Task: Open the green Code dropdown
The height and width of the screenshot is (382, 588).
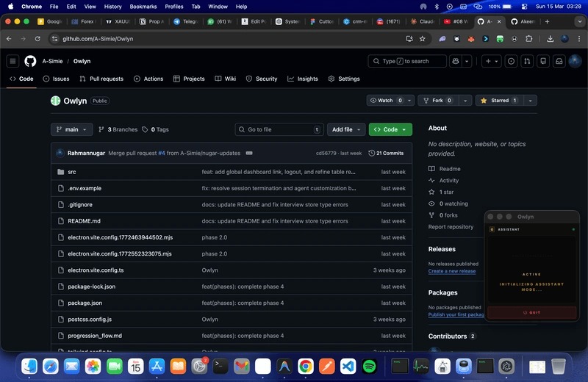Action: coord(390,129)
